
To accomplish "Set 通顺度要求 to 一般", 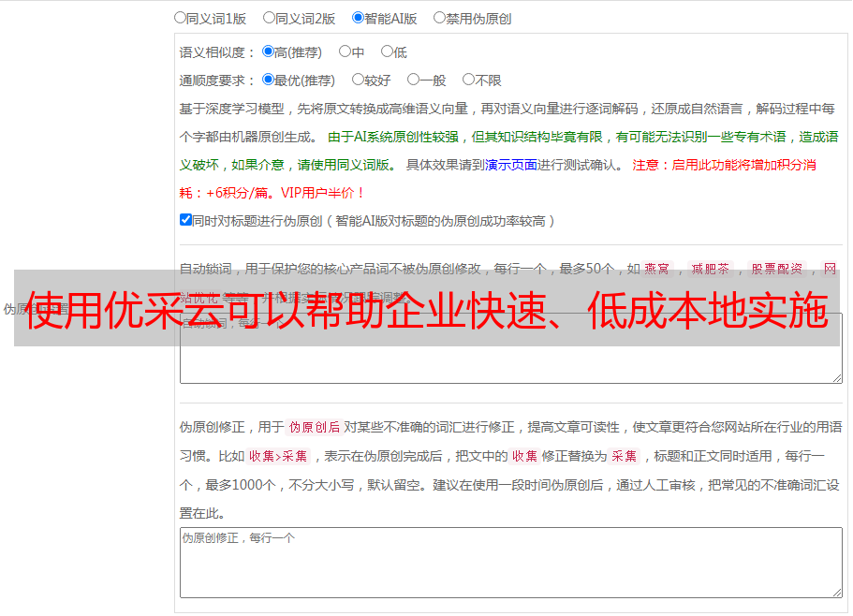I will coord(414,80).
